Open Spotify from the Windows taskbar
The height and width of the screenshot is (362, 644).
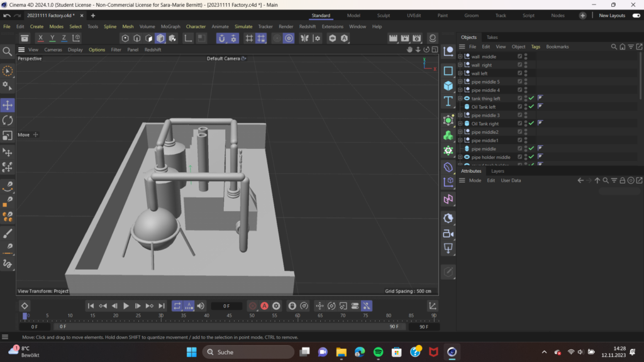[378, 352]
